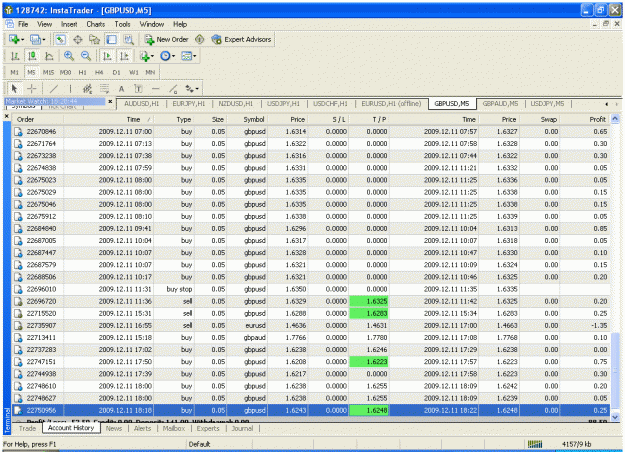Switch to the EURJPY,H1 chart tab
This screenshot has width=625, height=452.
(x=189, y=104)
